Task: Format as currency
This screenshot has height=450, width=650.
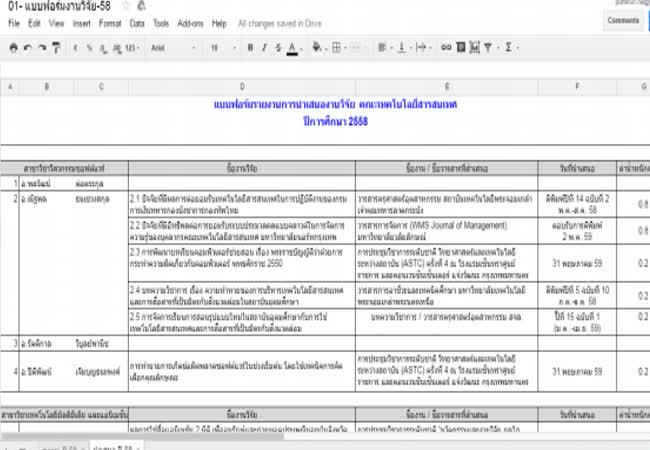Action: click(75, 48)
